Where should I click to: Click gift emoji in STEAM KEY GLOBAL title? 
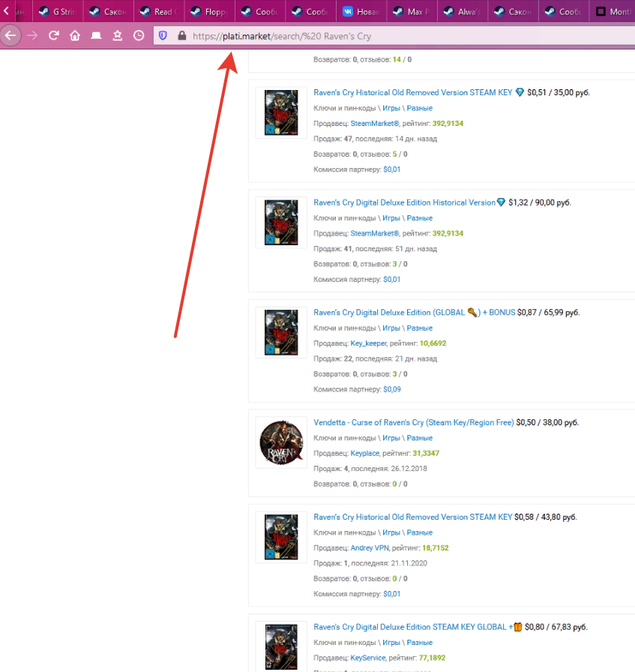tap(517, 626)
